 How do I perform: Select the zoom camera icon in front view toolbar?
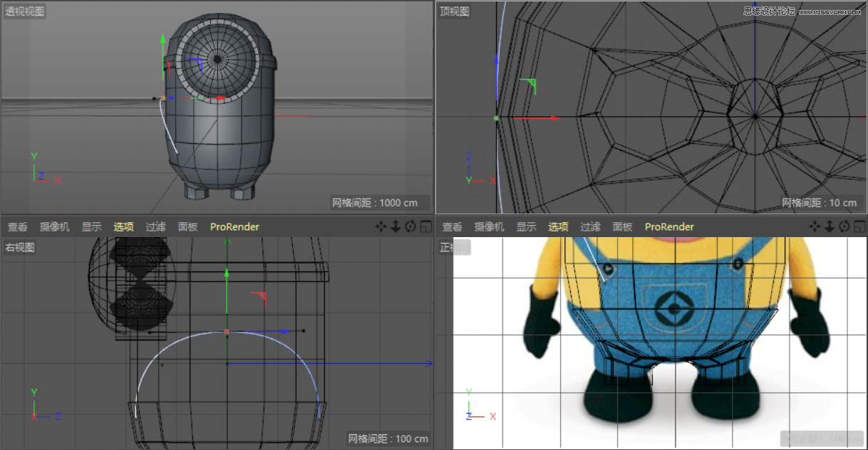[830, 226]
